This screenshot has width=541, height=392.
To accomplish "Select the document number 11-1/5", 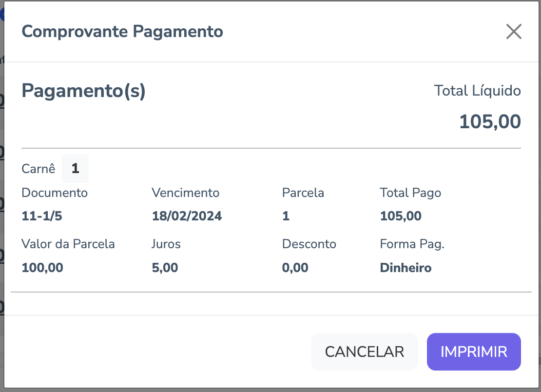I will tap(42, 216).
